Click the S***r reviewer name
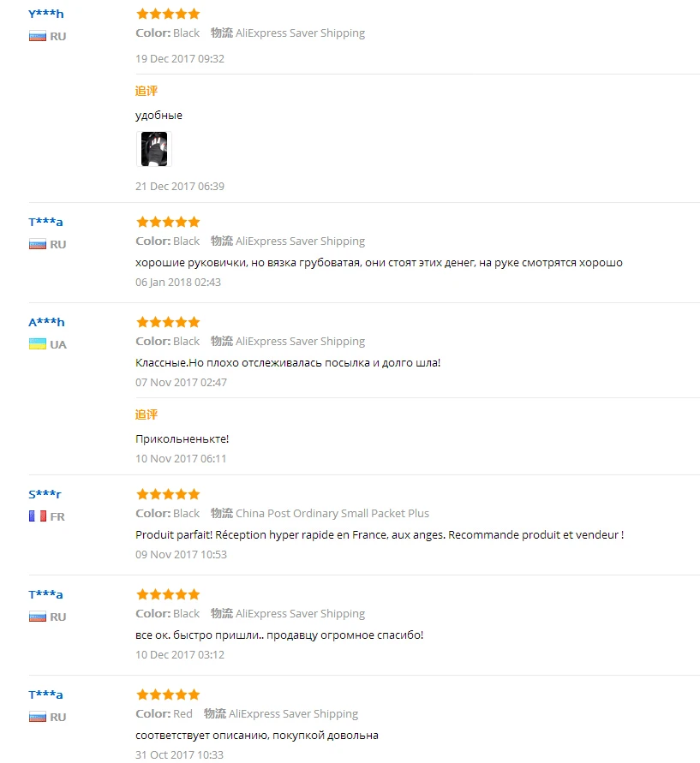 pyautogui.click(x=45, y=494)
